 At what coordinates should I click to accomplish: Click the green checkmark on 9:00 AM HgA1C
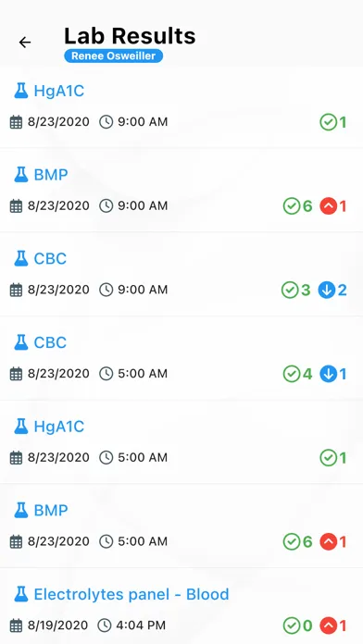[x=328, y=122]
